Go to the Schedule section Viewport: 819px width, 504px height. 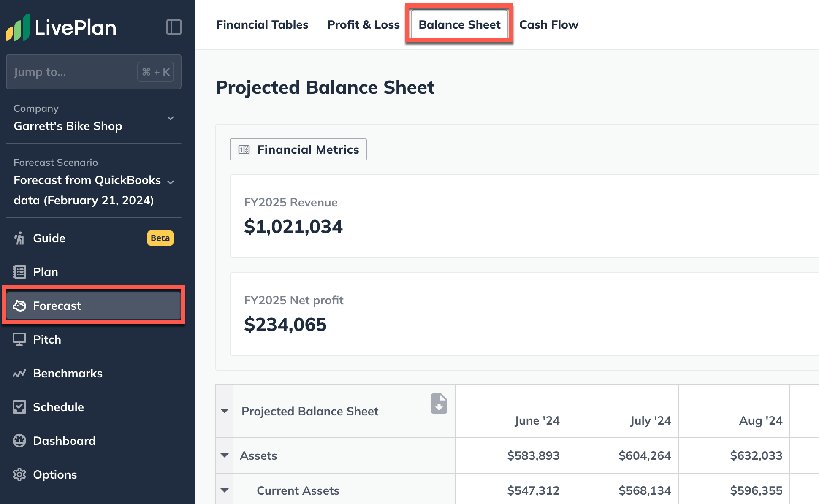pyautogui.click(x=94, y=407)
